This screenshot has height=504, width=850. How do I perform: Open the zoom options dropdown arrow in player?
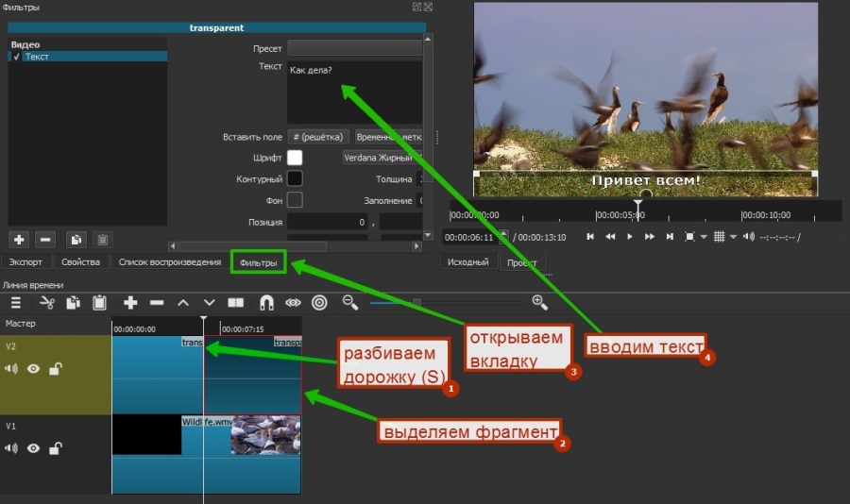tap(704, 237)
